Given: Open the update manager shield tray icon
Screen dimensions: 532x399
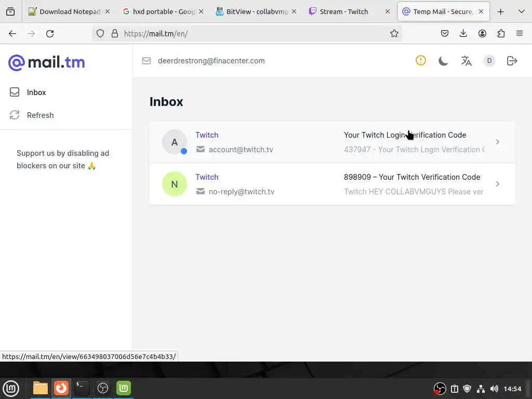Looking at the screenshot, I should point(467,389).
